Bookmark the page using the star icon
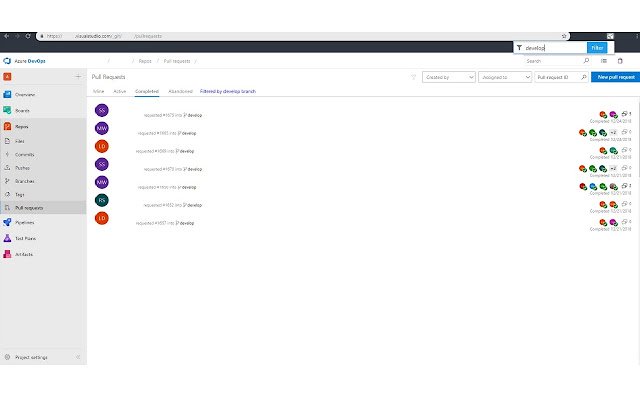Image resolution: width=640 pixels, height=400 pixels. click(564, 36)
